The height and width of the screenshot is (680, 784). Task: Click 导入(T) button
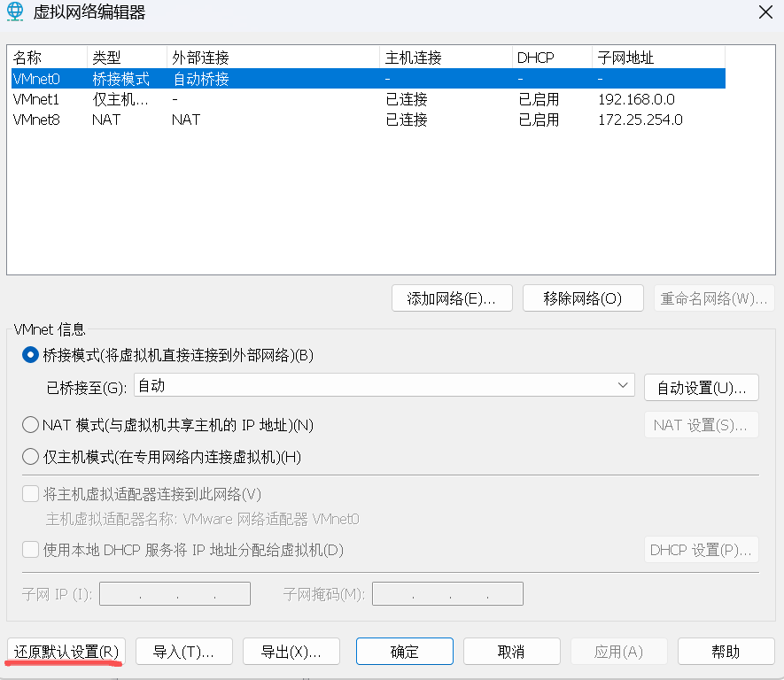click(x=184, y=652)
